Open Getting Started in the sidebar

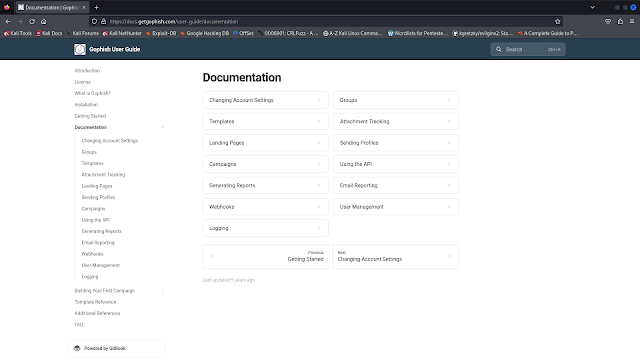[90, 116]
